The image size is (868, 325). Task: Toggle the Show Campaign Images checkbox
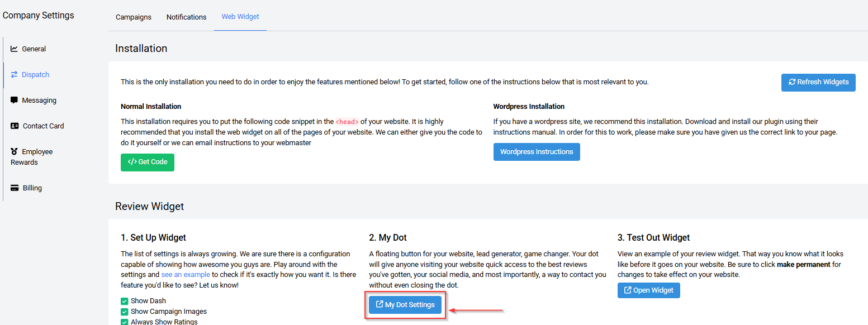coord(125,312)
